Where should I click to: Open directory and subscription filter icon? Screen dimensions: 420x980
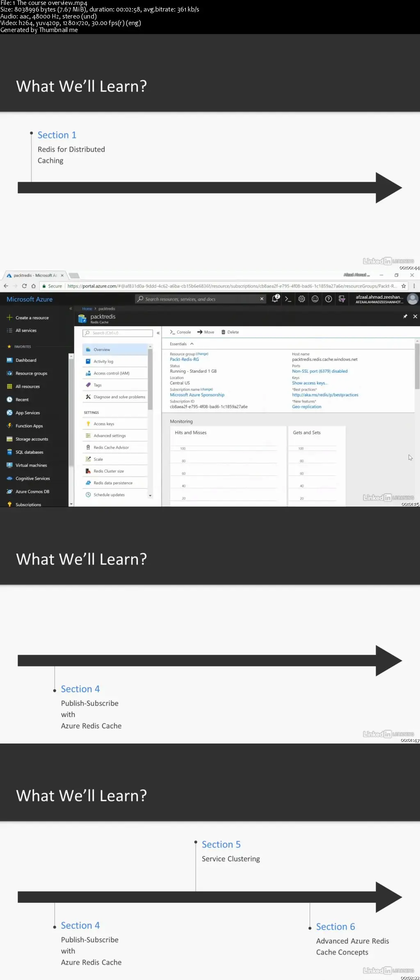pos(342,299)
